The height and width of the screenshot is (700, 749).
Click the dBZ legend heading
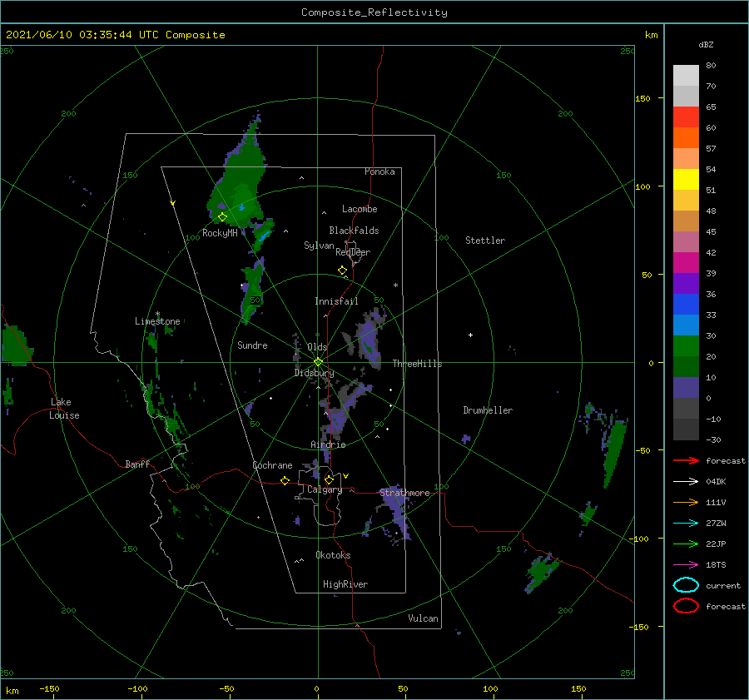pos(706,44)
